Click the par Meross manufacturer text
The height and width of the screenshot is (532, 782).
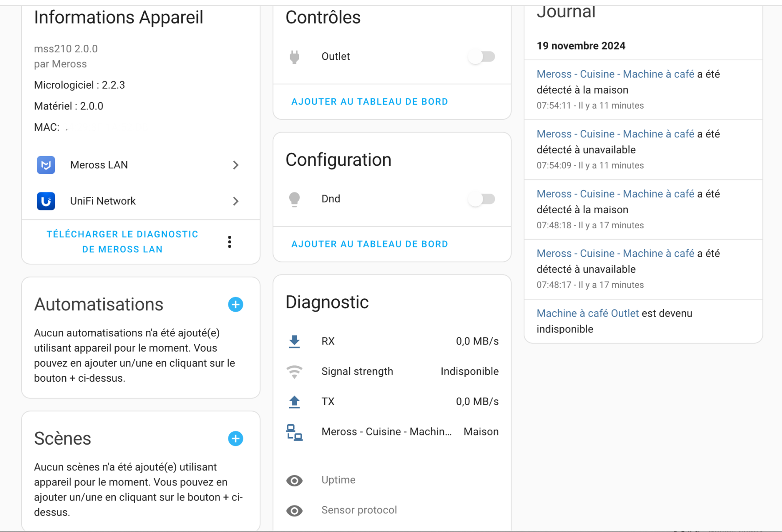click(60, 64)
